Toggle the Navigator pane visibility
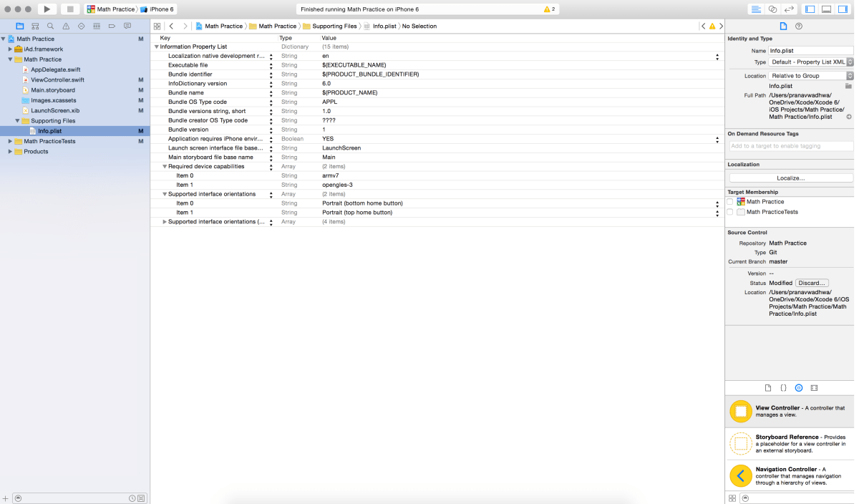859x504 pixels. pos(810,9)
